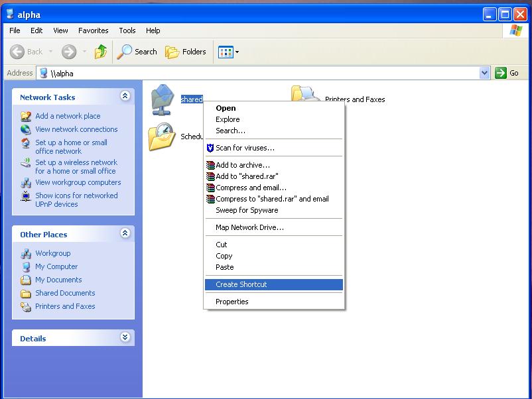This screenshot has width=532, height=399.
Task: Open the Tools menu
Action: coord(127,30)
